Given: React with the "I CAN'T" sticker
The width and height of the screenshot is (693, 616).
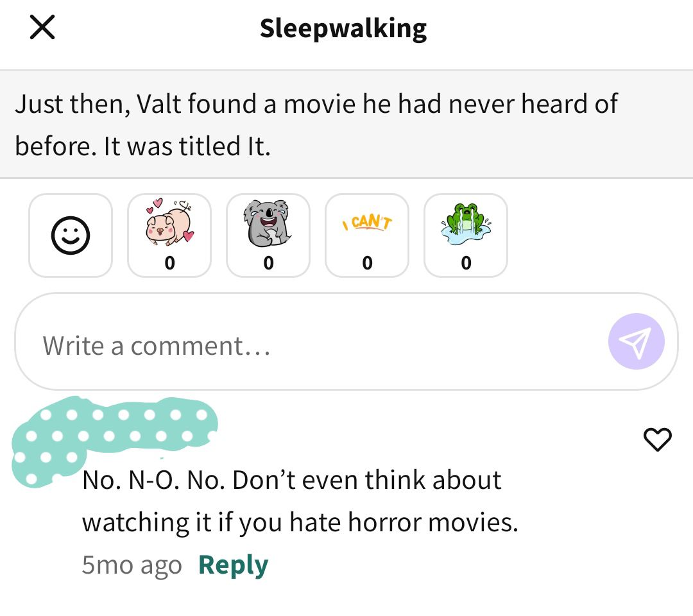Looking at the screenshot, I should click(x=367, y=235).
